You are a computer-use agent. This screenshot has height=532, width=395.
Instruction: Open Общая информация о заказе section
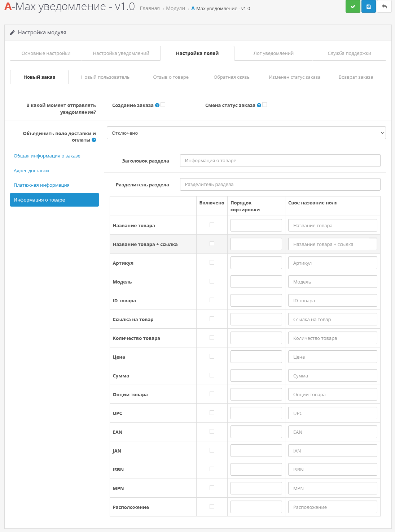click(x=47, y=156)
